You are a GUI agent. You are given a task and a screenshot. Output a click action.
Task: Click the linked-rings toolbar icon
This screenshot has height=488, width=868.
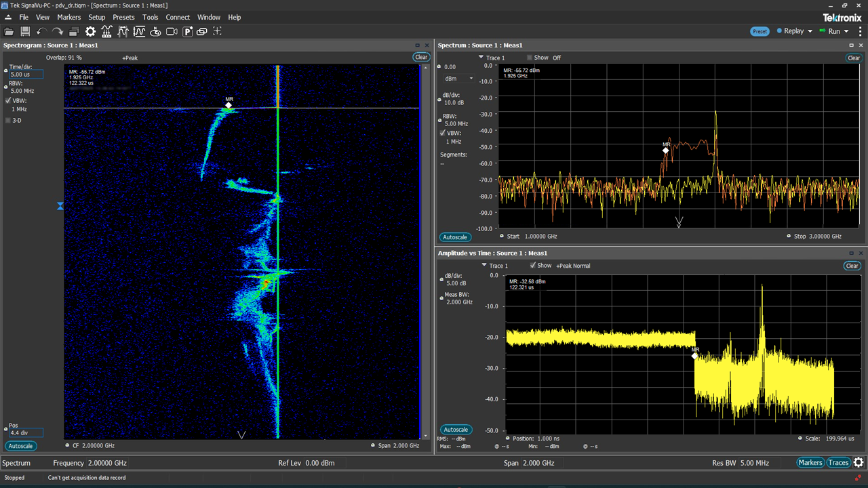201,31
